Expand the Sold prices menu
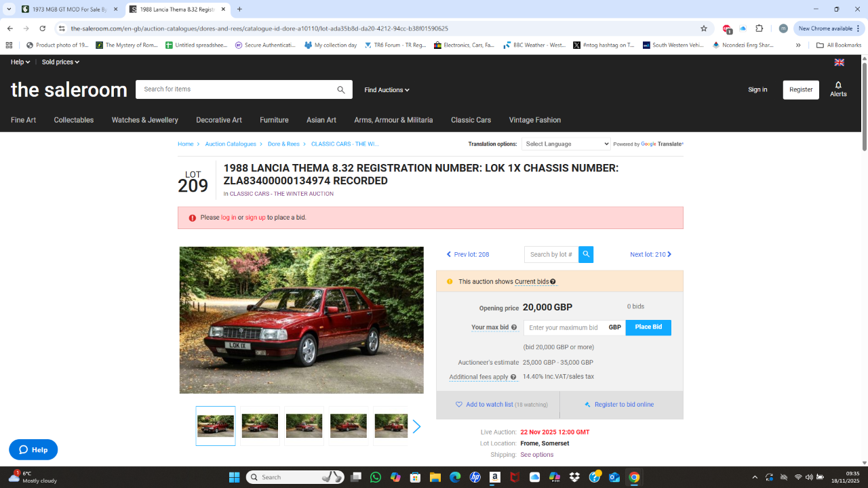The image size is (868, 488). click(x=60, y=62)
